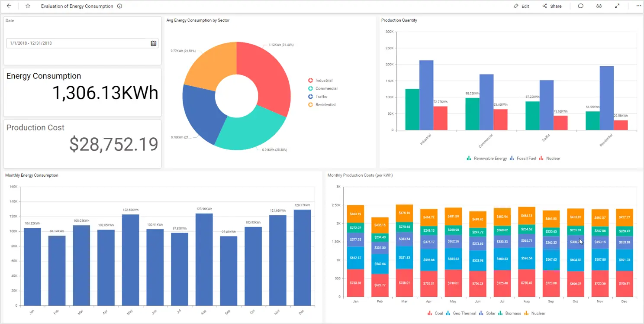Click Residential Renewable bar labeled 56.56KWh
Screen dimensions: 644x324
(592, 121)
